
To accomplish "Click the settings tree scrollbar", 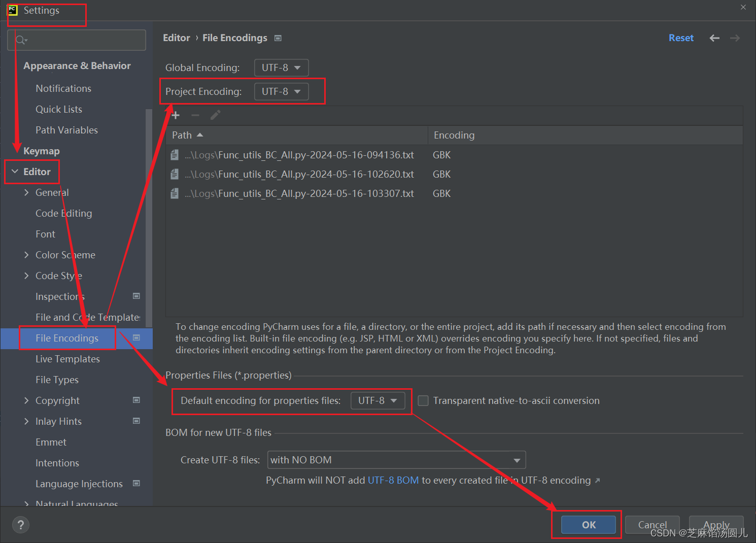I will tap(149, 218).
